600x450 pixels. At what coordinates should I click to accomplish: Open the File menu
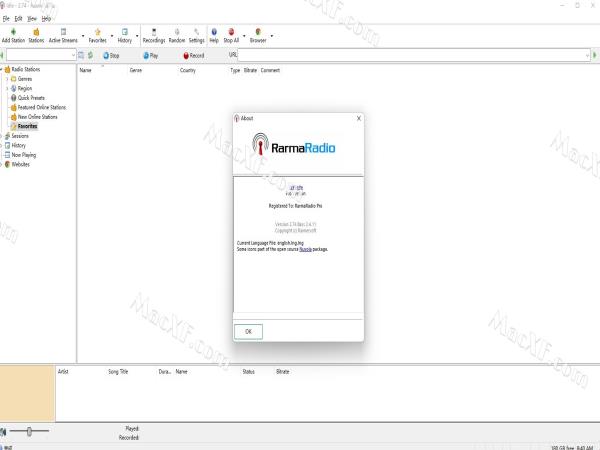click(x=6, y=18)
